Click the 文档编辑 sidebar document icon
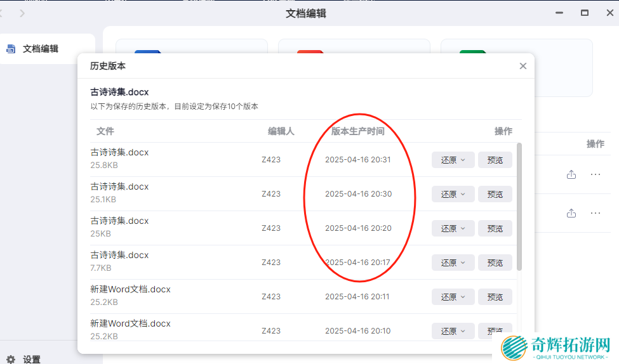The image size is (619, 364). click(x=11, y=48)
